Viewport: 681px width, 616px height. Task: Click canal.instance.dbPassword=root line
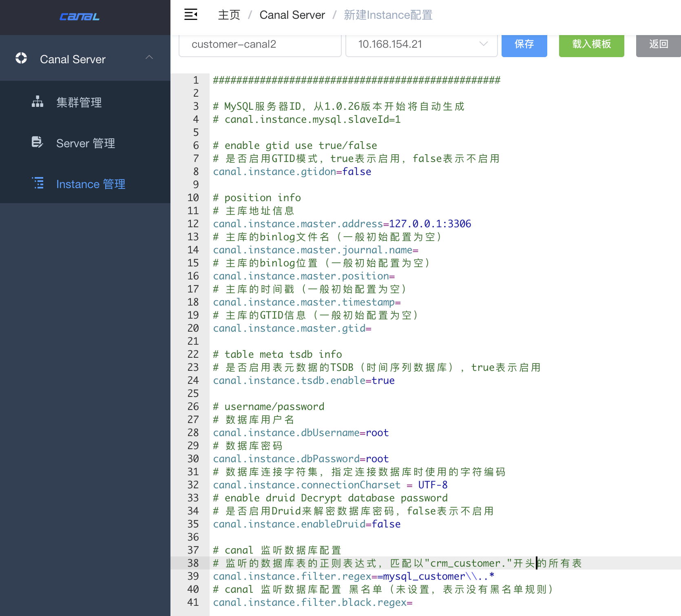301,459
